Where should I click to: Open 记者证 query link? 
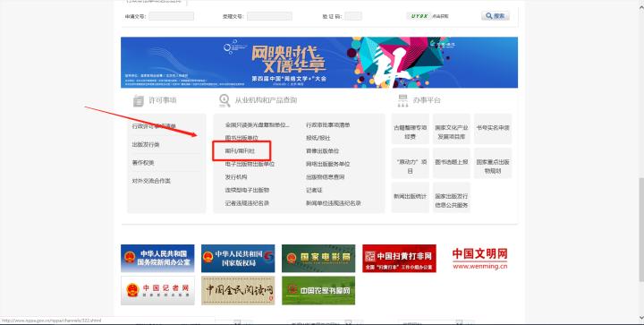(314, 190)
